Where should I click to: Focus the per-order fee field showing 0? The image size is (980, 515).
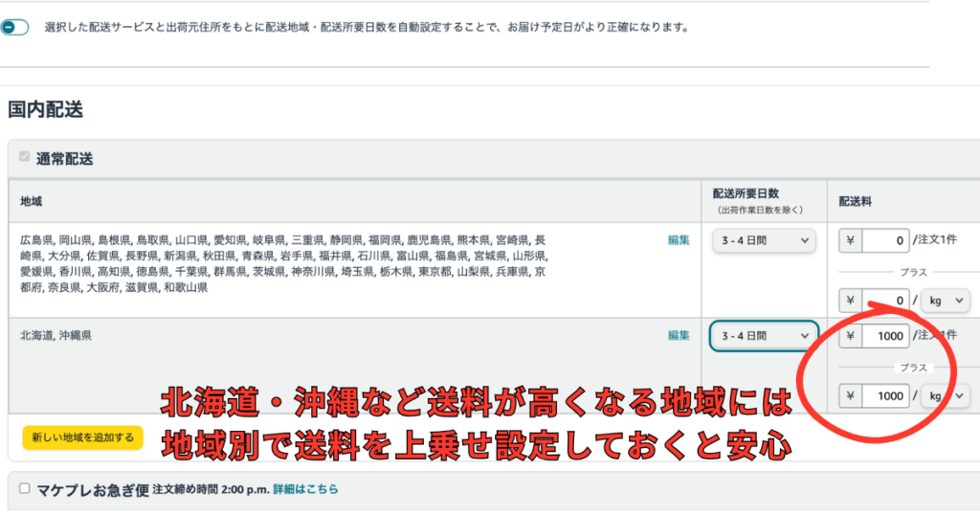[x=885, y=240]
